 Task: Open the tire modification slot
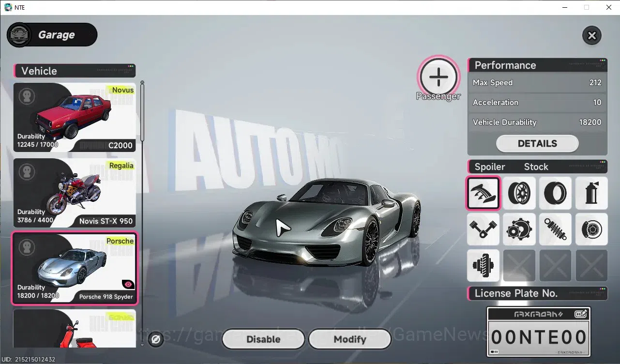click(555, 193)
